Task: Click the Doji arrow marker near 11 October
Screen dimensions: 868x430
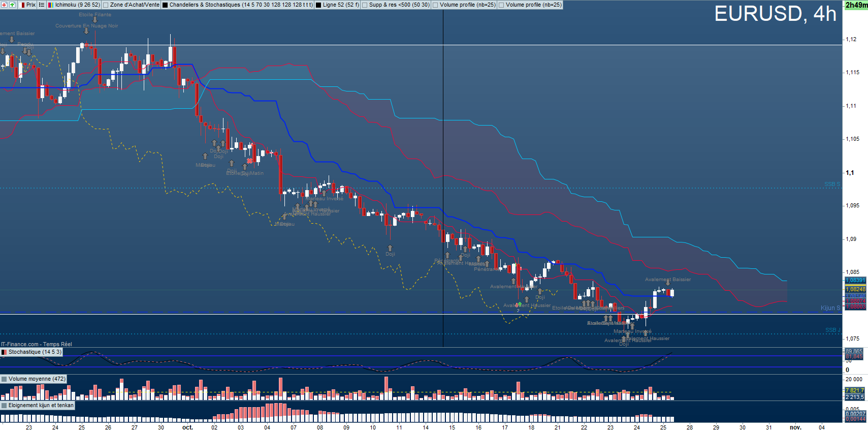Action: click(390, 248)
